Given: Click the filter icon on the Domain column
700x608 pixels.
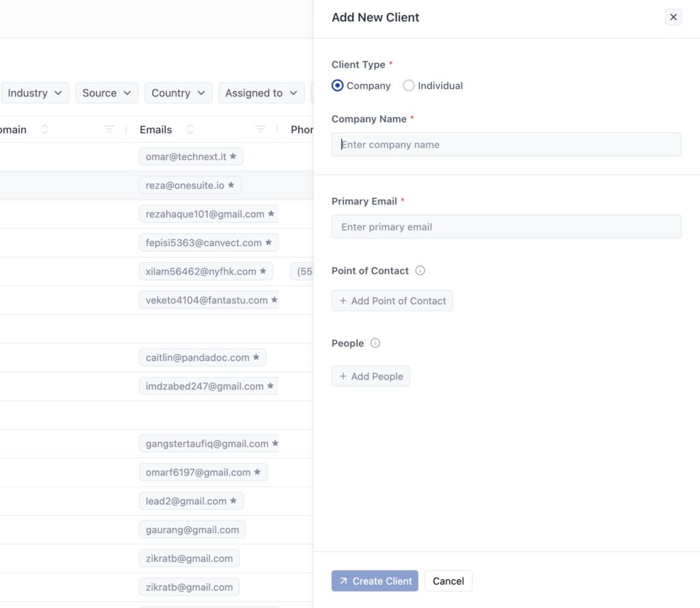Looking at the screenshot, I should 109,129.
